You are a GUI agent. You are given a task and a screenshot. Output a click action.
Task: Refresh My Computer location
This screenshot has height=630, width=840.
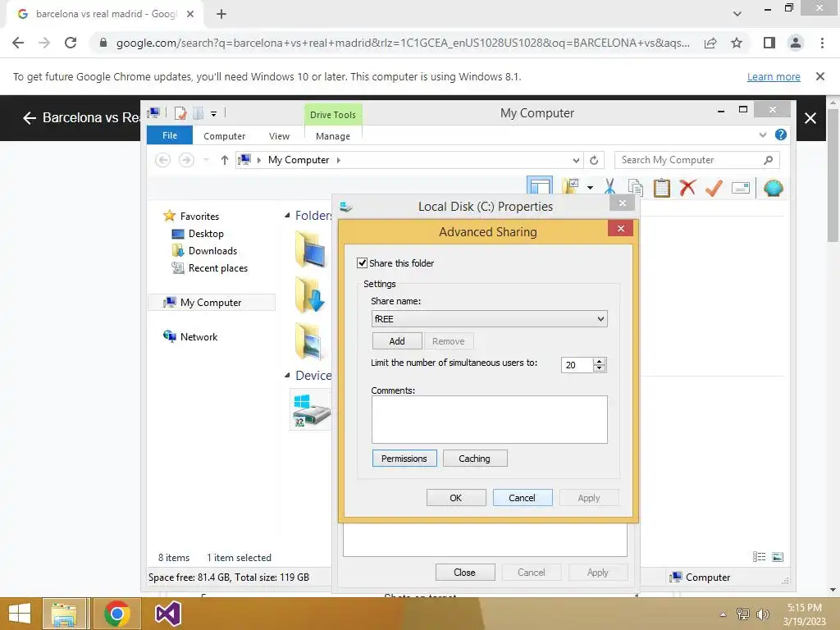(594, 160)
